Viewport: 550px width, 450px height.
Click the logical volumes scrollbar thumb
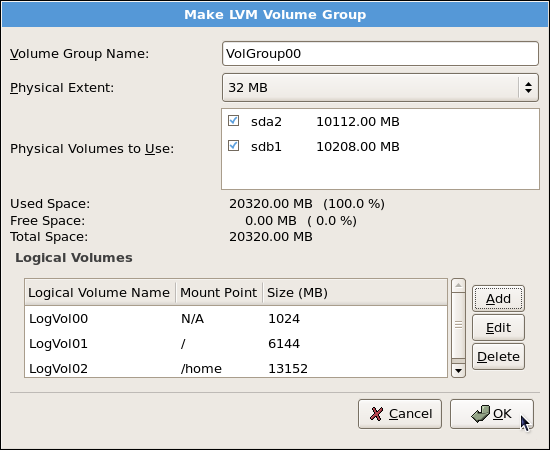(458, 325)
